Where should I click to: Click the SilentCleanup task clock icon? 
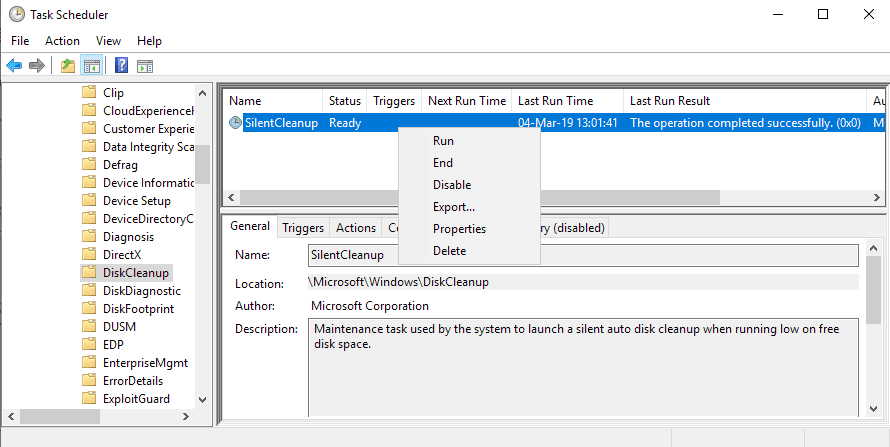(x=235, y=123)
